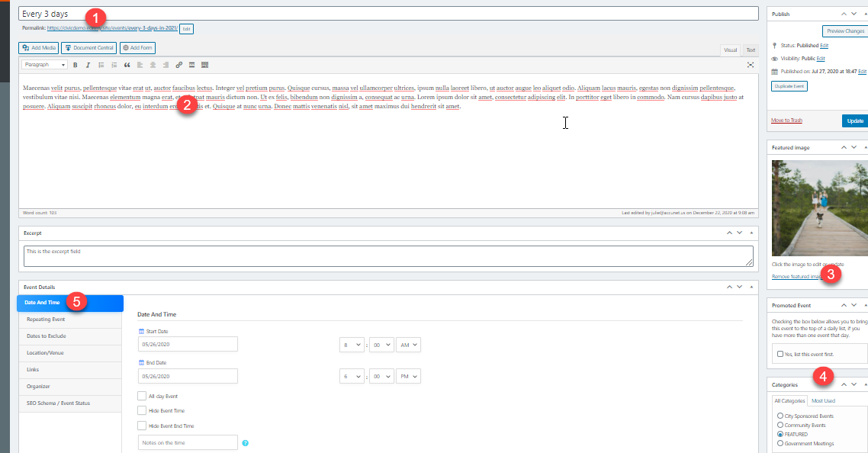Insert a numbered list
The height and width of the screenshot is (453, 868).
tap(114, 65)
